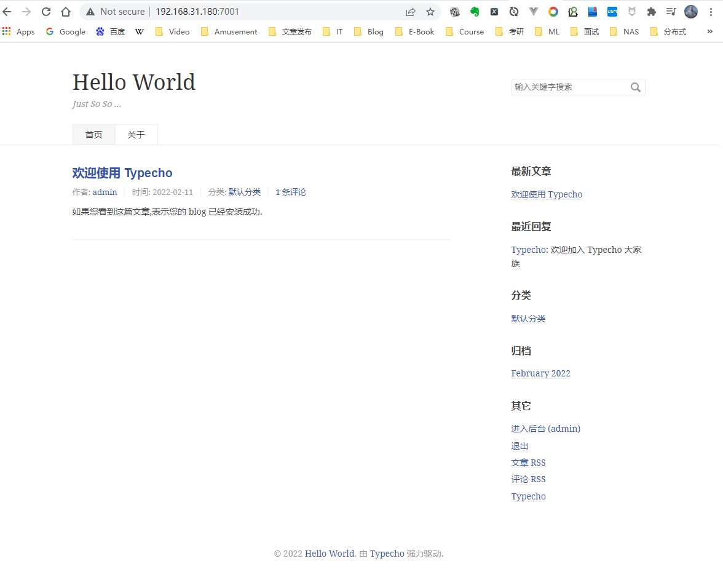Open the 欢迎使用 Typecho post title

[x=122, y=173]
